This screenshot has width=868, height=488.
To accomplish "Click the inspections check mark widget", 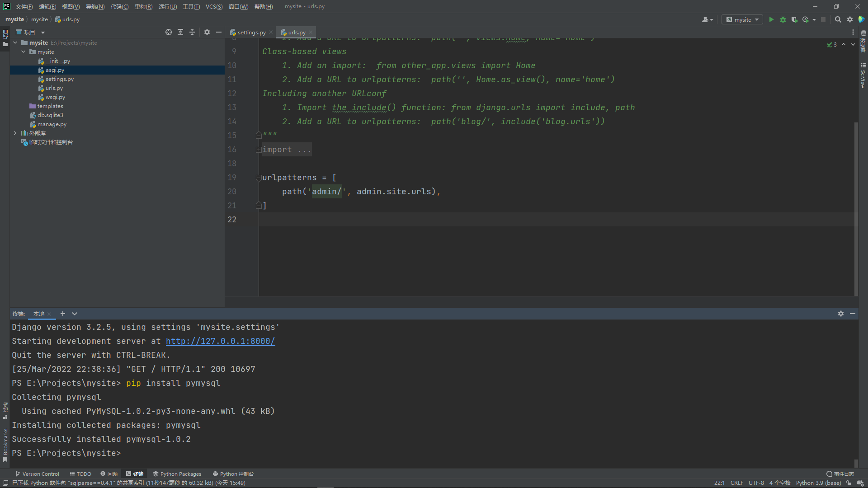I will pos(832,44).
